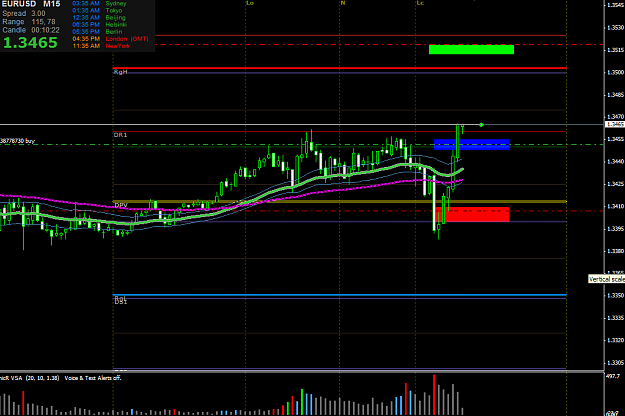Image resolution: width=625 pixels, height=416 pixels.
Task: Click the 1.3380 price scale label
Action: coord(616,251)
